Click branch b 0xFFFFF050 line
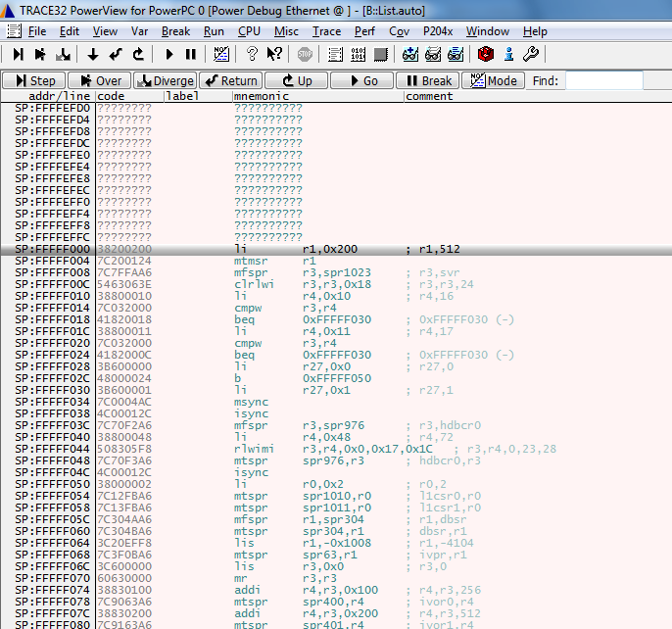The height and width of the screenshot is (629, 672). click(336, 378)
